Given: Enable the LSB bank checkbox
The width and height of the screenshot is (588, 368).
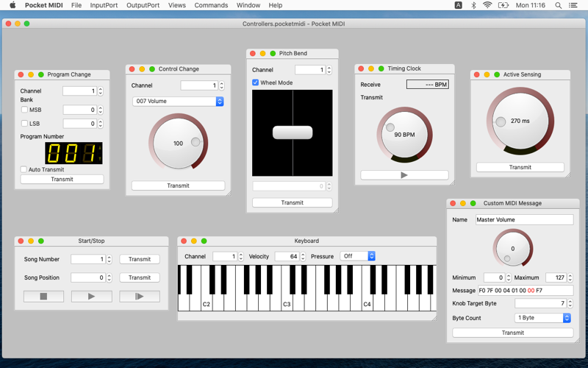Looking at the screenshot, I should [x=24, y=123].
